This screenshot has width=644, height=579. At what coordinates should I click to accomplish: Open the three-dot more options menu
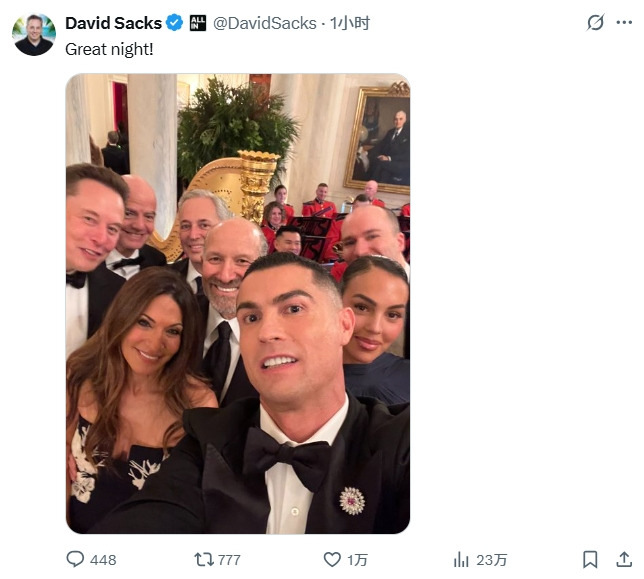click(627, 22)
